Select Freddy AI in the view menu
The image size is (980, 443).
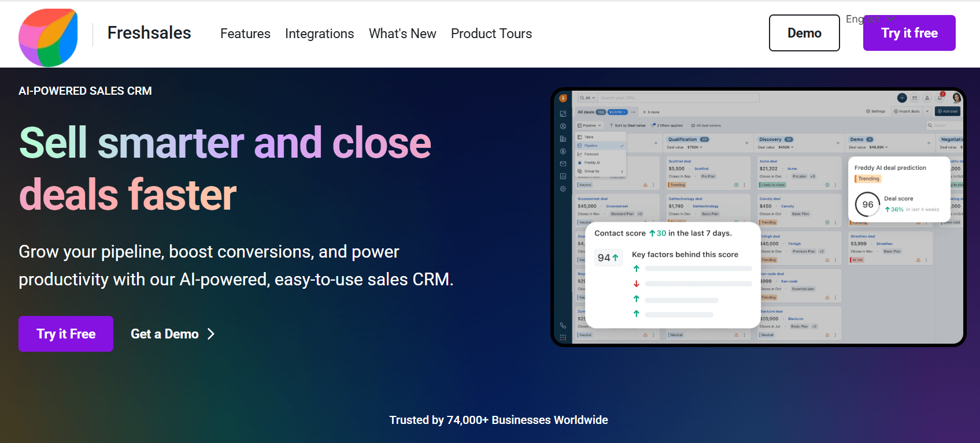tap(601, 162)
